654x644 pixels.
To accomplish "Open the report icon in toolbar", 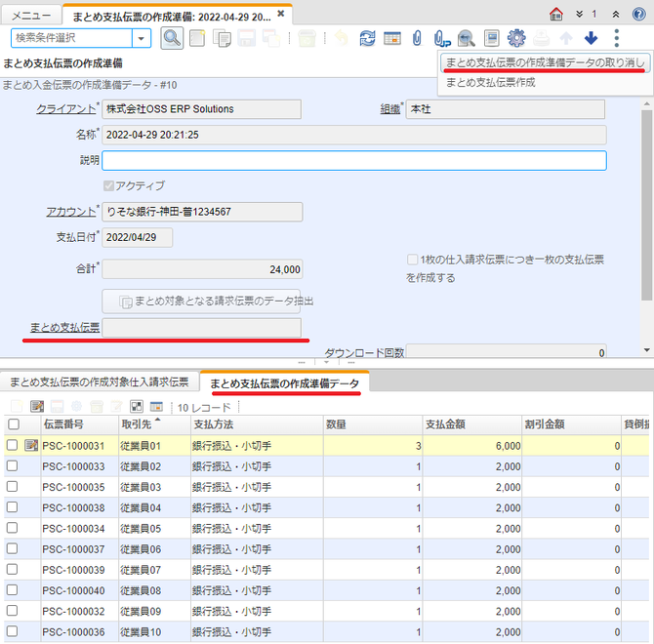I will pyautogui.click(x=492, y=38).
